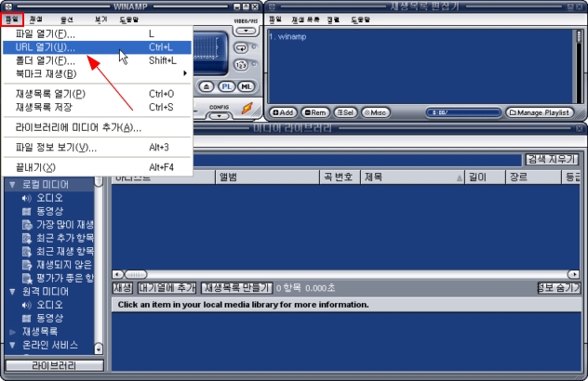Toggle the shuffle (123) button

pyautogui.click(x=241, y=65)
